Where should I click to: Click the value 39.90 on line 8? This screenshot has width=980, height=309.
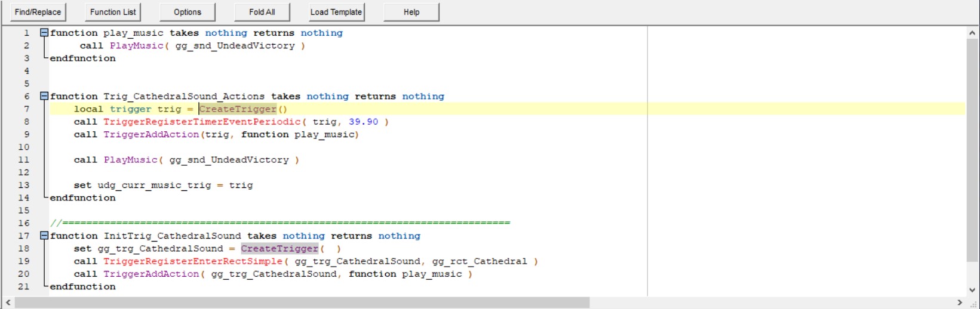[363, 122]
